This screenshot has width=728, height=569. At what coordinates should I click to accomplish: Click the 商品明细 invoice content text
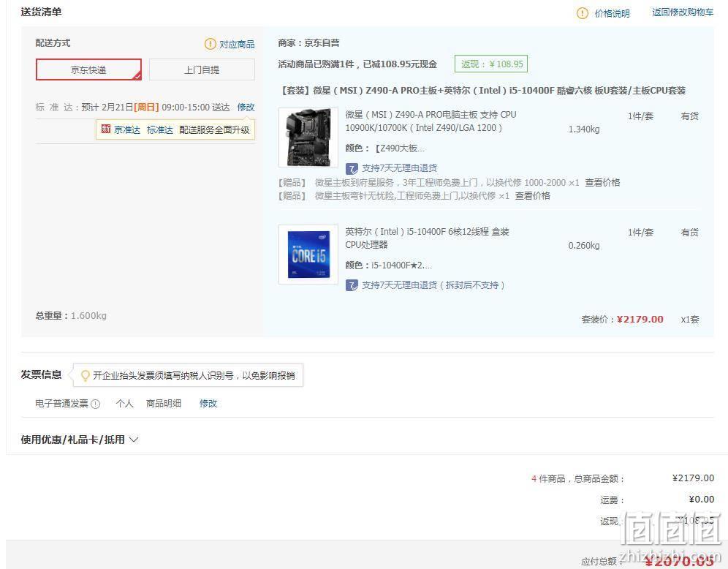coord(164,404)
